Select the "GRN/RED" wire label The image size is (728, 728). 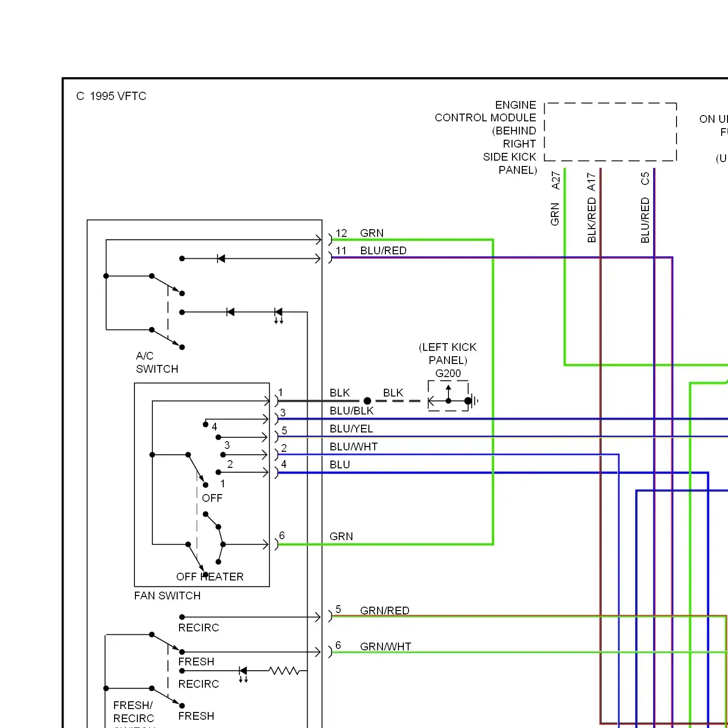click(x=385, y=611)
